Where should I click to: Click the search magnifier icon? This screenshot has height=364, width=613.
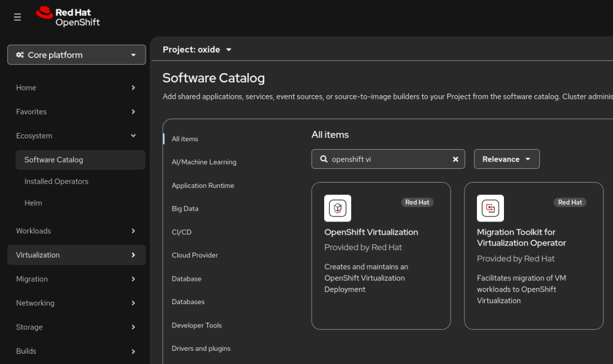(324, 159)
